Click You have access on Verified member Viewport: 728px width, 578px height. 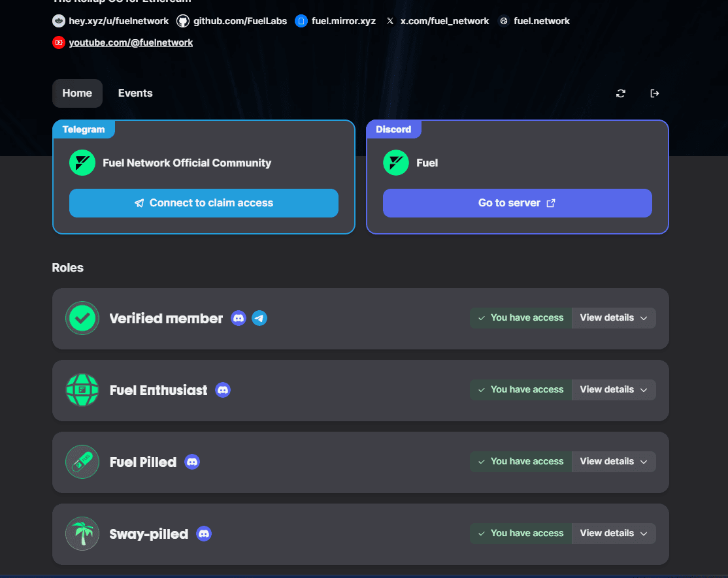tap(521, 318)
